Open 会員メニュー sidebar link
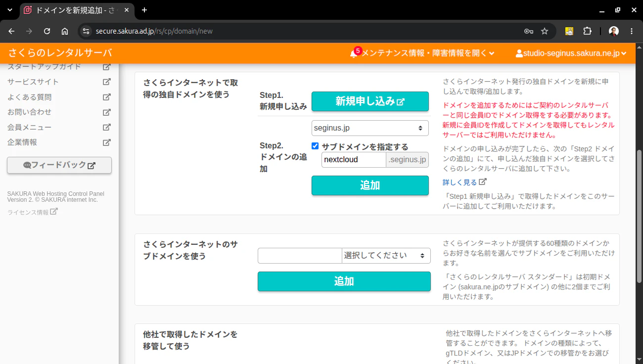Viewport: 643px width, 364px height. pyautogui.click(x=29, y=127)
